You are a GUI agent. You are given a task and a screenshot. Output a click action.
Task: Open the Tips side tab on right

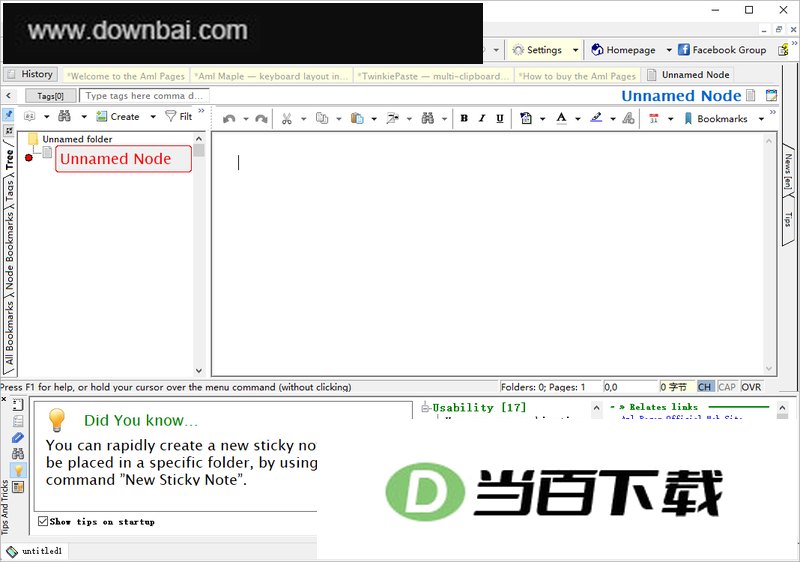[x=788, y=220]
